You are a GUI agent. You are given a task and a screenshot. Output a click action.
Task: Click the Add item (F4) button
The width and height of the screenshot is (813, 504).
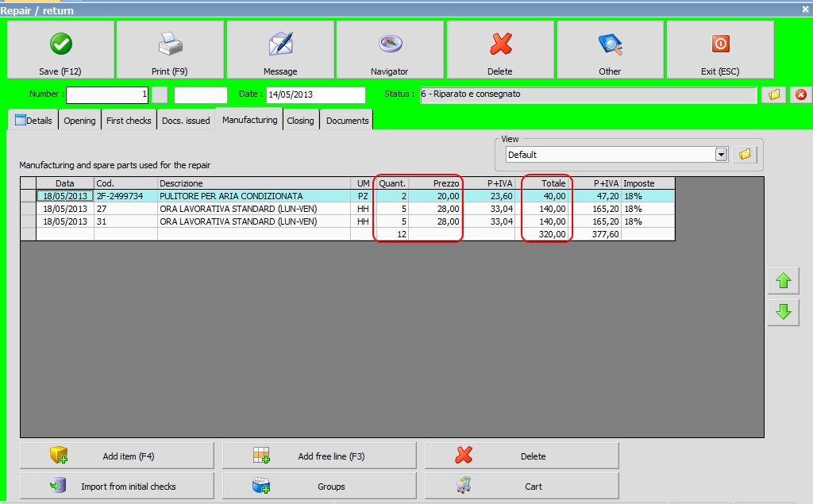click(117, 456)
